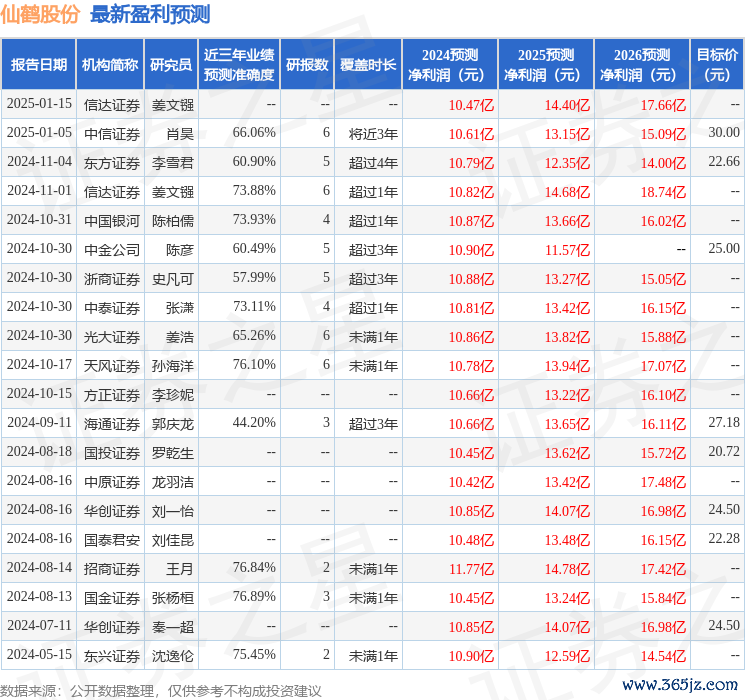The width and height of the screenshot is (745, 700).
Task: Click analyst name 沈逸伦
Action: tap(172, 656)
